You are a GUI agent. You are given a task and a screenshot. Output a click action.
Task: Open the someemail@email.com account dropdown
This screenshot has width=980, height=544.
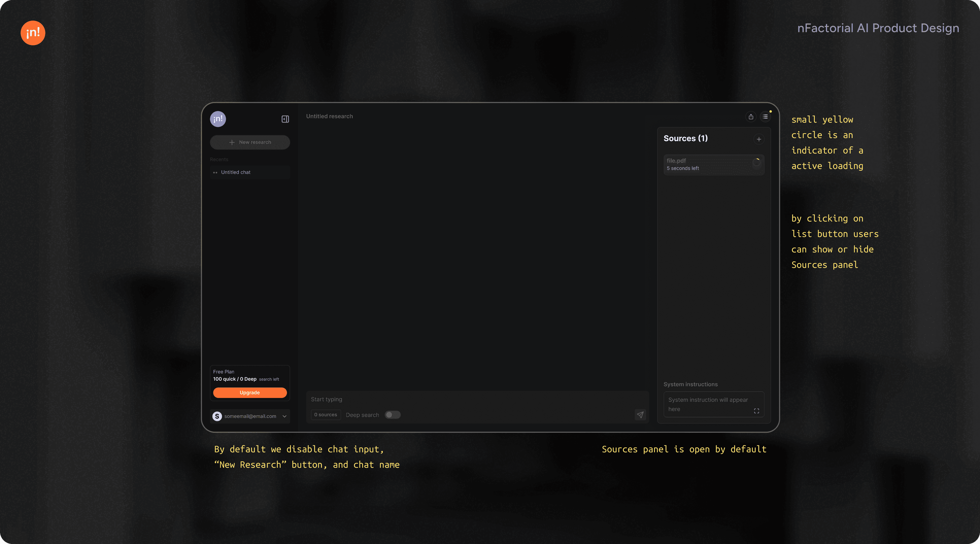(250, 416)
